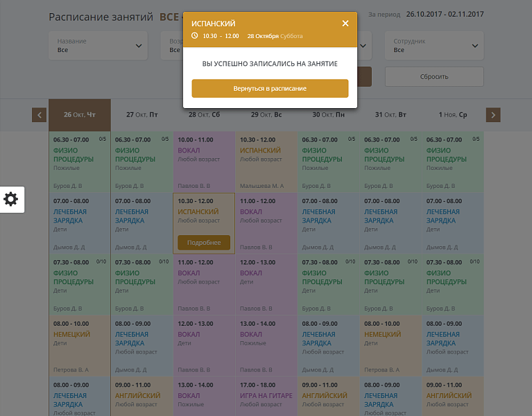Select the 27 Окт, Пт day tab
Image resolution: width=532 pixels, height=416 pixels.
click(141, 115)
